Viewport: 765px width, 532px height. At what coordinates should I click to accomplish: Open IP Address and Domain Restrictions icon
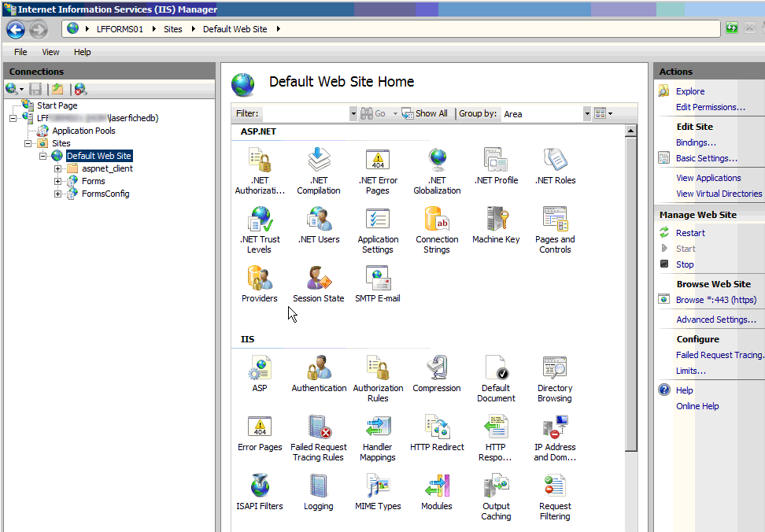pyautogui.click(x=555, y=438)
